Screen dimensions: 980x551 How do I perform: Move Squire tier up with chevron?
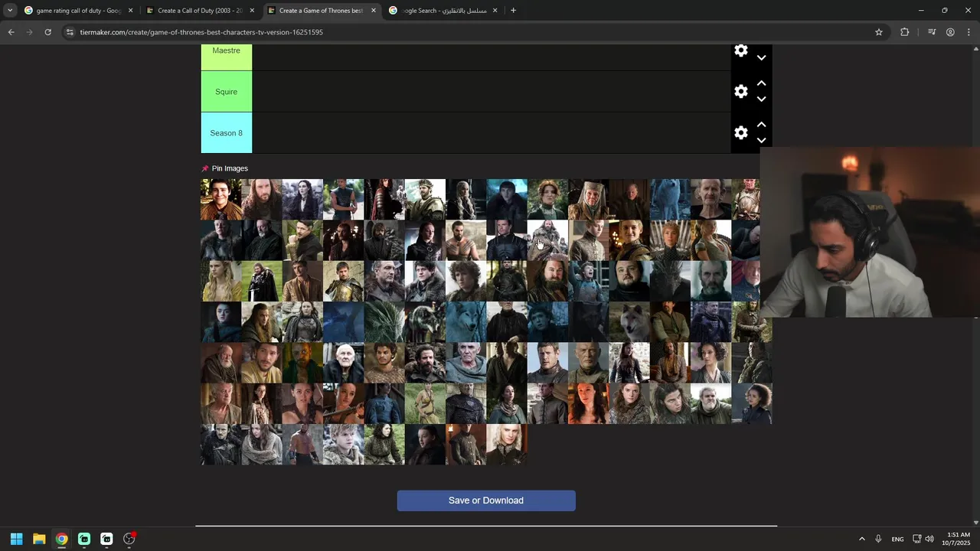pos(761,83)
